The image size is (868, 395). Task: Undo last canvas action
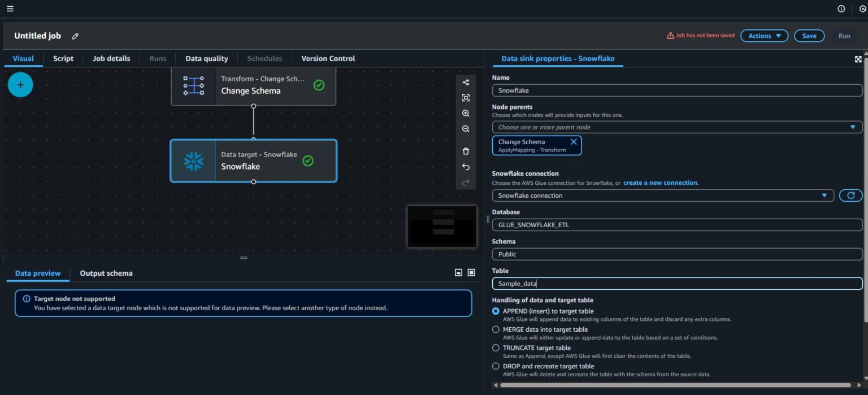pos(466,167)
